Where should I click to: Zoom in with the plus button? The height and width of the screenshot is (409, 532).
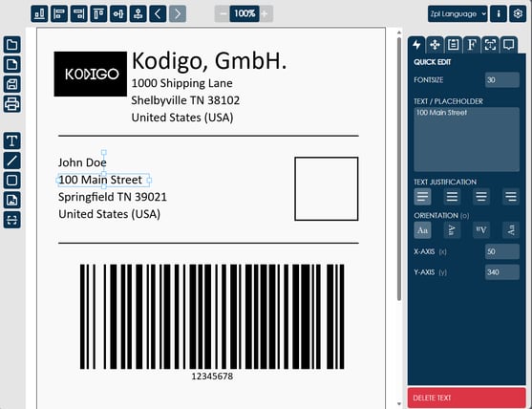(266, 14)
